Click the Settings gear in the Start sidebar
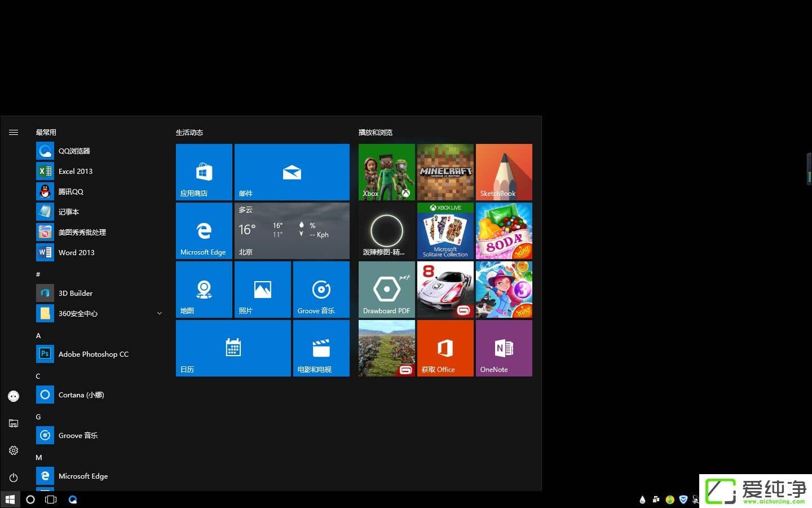The image size is (812, 508). 13,450
